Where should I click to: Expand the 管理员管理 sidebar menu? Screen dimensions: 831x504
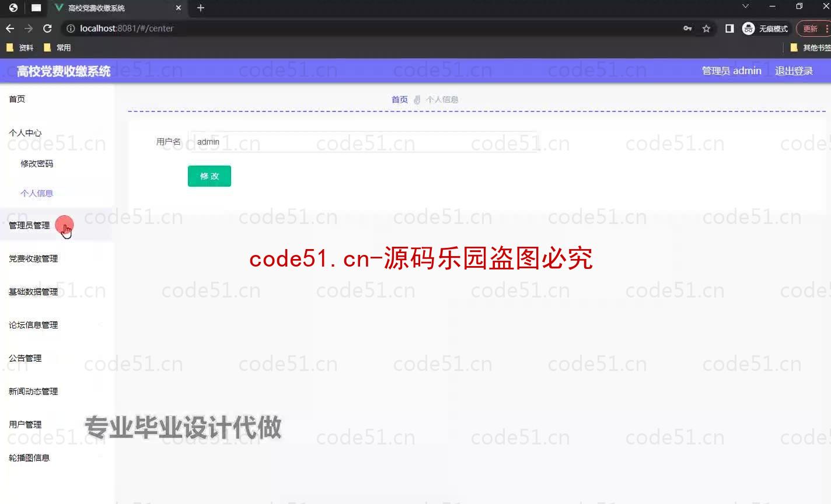pos(57,225)
